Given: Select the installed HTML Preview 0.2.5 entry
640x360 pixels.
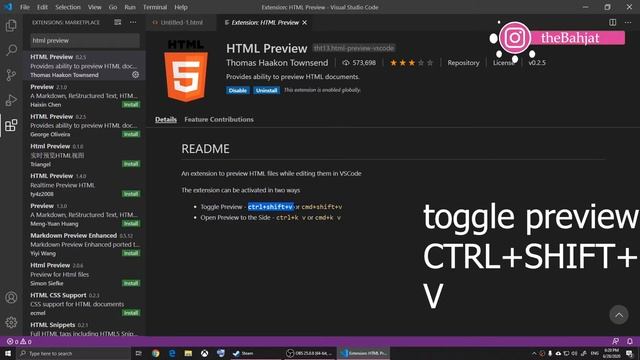Looking at the screenshot, I should (84, 65).
